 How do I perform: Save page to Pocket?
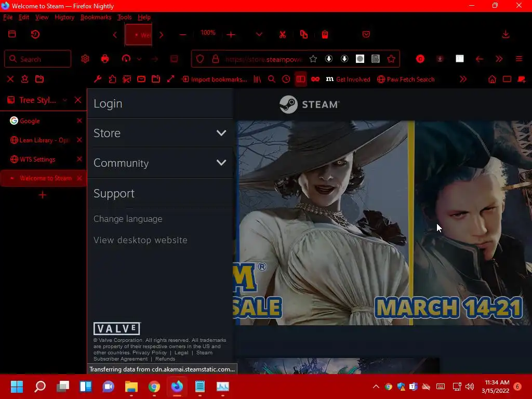[x=366, y=34]
